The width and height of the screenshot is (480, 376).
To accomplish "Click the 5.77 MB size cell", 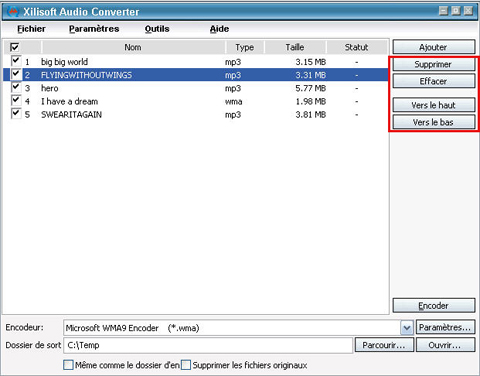I will click(311, 88).
